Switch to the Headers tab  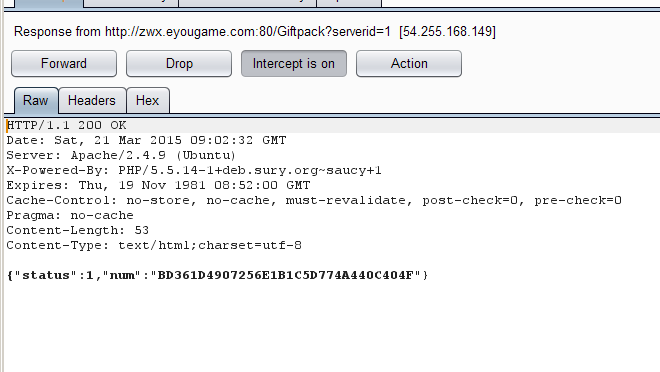[92, 101]
